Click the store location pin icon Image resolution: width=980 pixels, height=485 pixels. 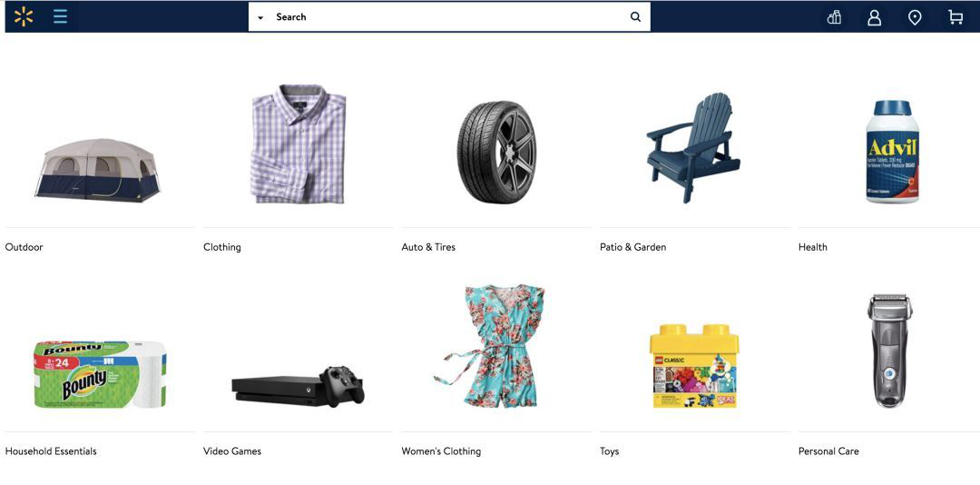tap(915, 17)
